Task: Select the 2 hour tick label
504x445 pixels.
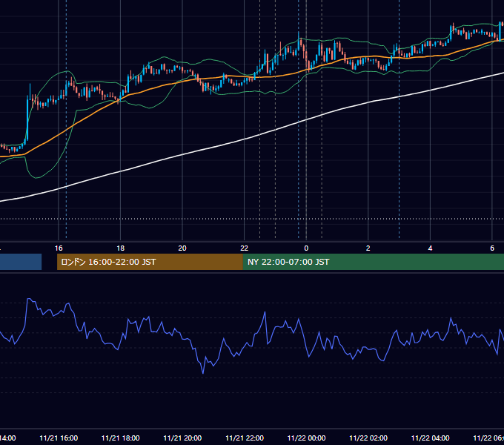Action: tap(368, 248)
